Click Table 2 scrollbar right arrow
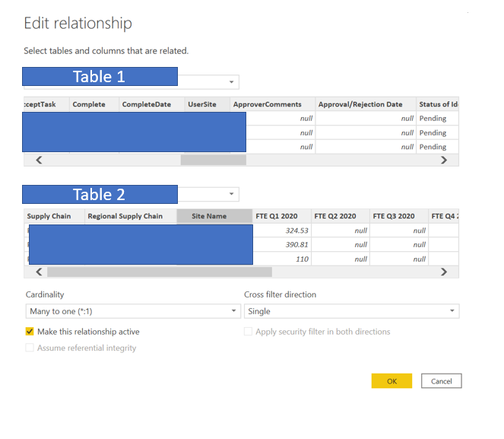This screenshot has width=504, height=439. (444, 272)
